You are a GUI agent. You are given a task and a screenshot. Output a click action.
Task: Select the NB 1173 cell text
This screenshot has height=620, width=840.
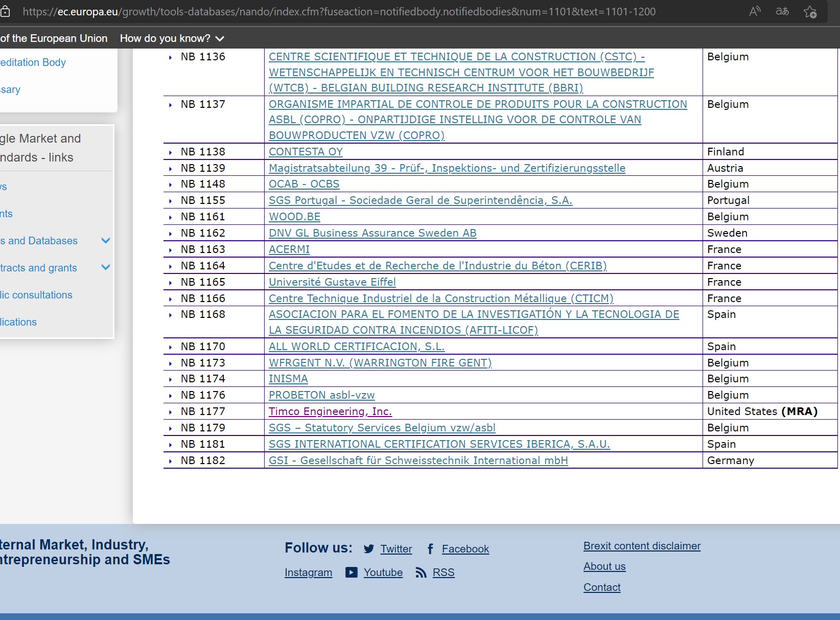click(203, 363)
